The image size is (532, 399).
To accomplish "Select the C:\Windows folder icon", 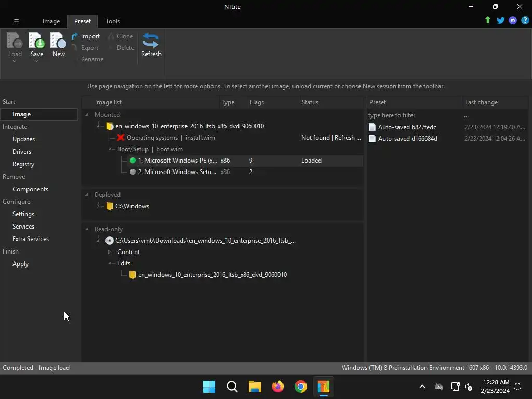I will coord(109,206).
